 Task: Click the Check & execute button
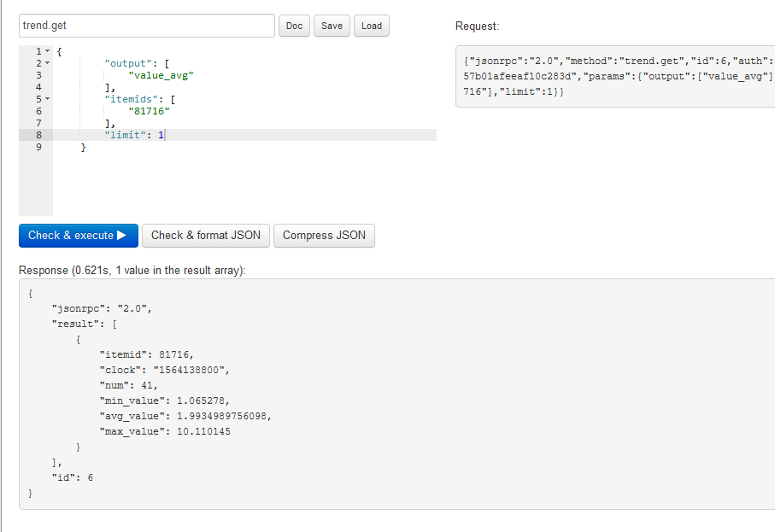(78, 236)
